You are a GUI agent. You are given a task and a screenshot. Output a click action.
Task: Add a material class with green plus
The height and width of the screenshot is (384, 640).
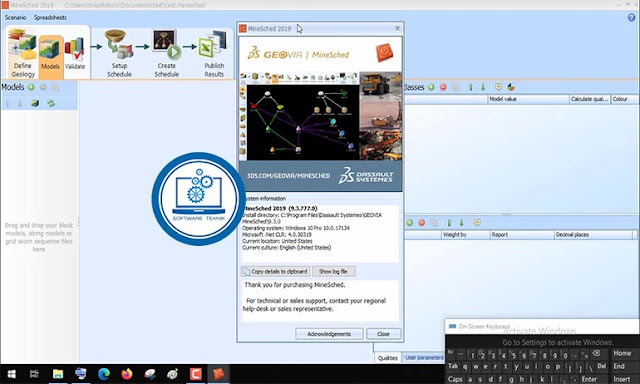[x=431, y=87]
